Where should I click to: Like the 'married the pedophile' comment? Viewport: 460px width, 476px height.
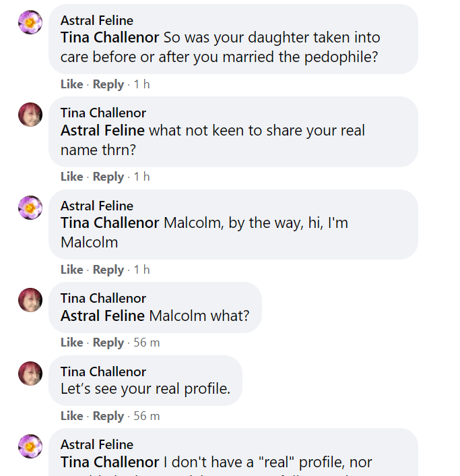pos(72,84)
